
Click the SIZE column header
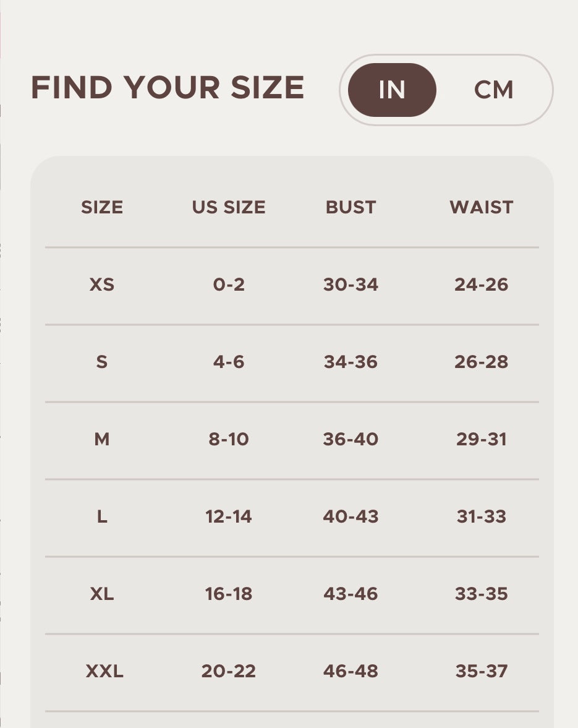click(x=102, y=207)
